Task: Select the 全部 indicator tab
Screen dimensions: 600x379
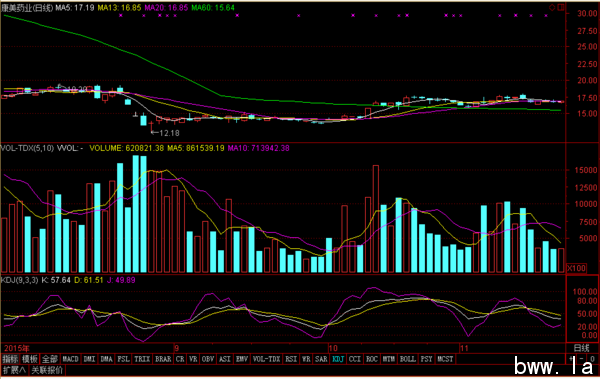Action: [50, 359]
